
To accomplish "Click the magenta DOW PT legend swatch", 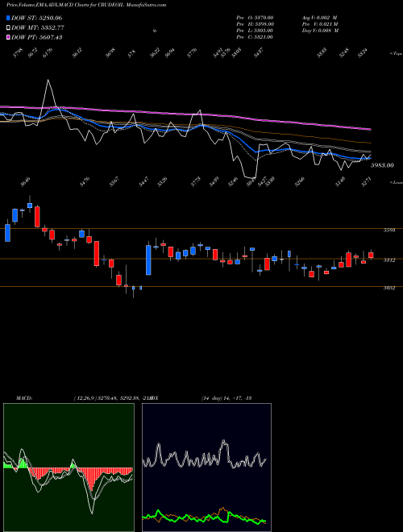I will coord(8,37).
